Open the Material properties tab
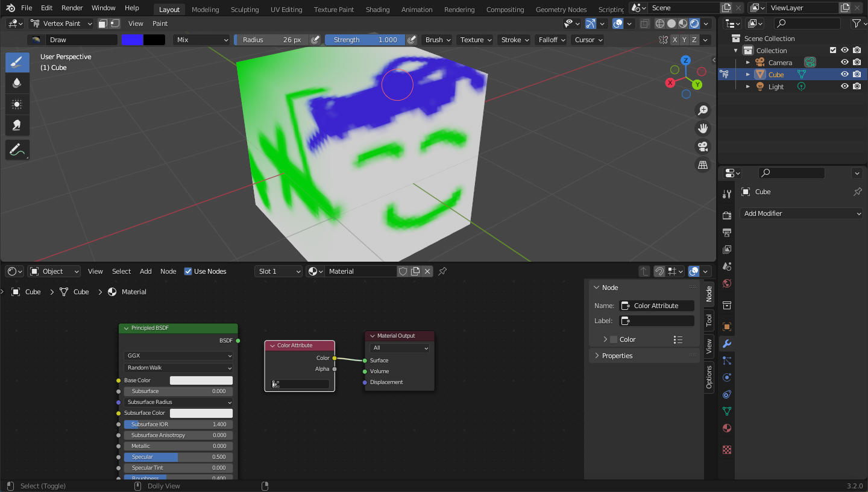Viewport: 868px width, 492px height. click(x=727, y=428)
